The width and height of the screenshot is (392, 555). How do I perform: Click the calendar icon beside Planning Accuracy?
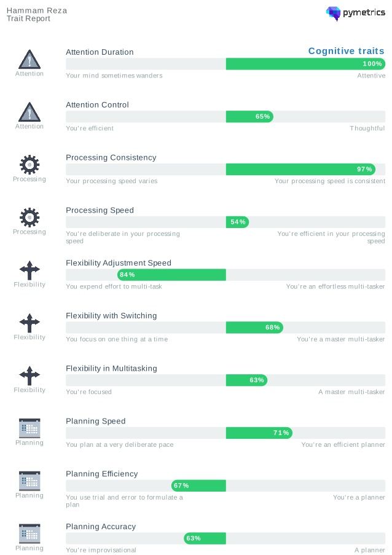[29, 533]
